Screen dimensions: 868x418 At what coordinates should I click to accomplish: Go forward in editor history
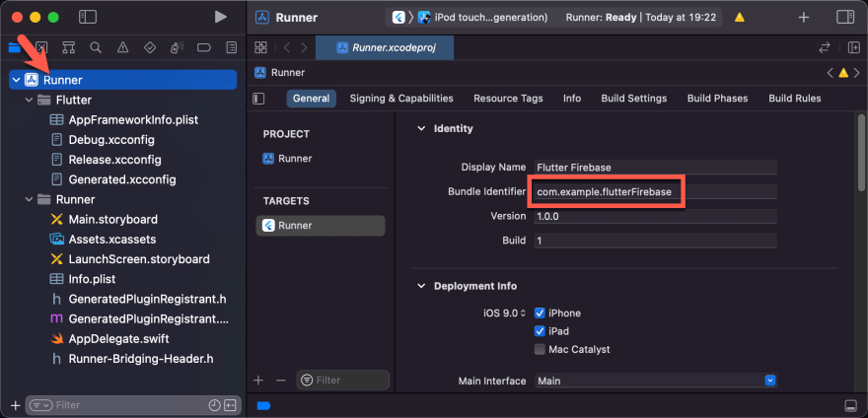point(304,47)
